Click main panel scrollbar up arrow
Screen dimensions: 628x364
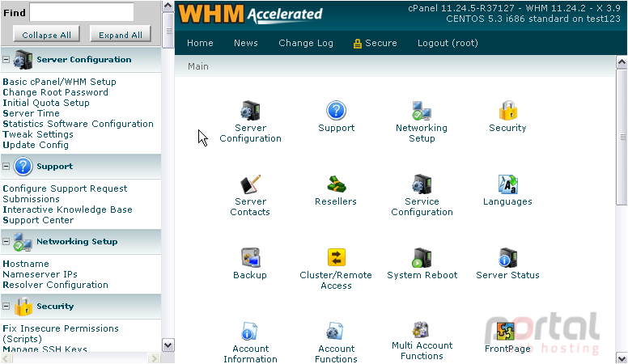point(622,62)
